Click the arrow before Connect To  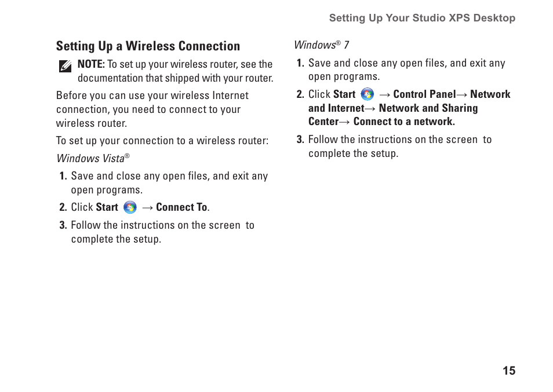click(x=147, y=208)
